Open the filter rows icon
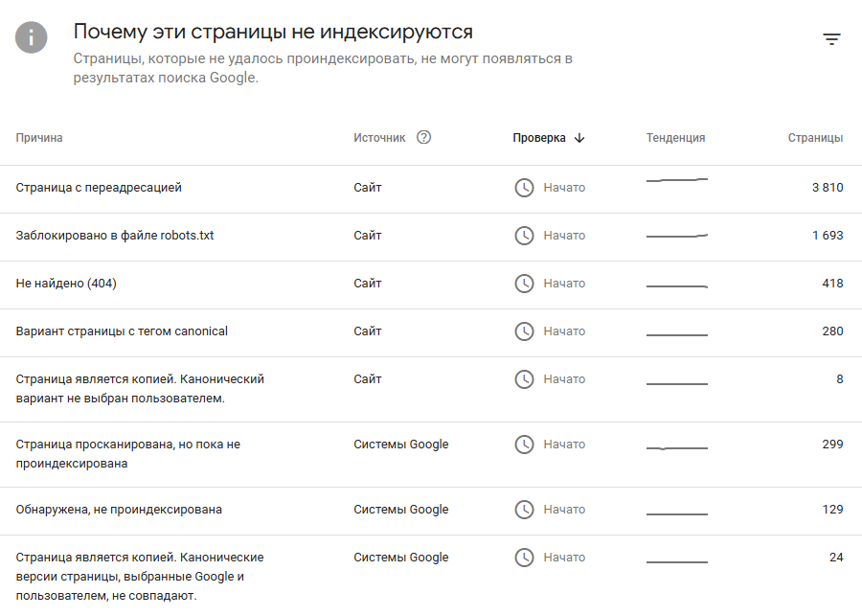862x616 pixels. (831, 39)
